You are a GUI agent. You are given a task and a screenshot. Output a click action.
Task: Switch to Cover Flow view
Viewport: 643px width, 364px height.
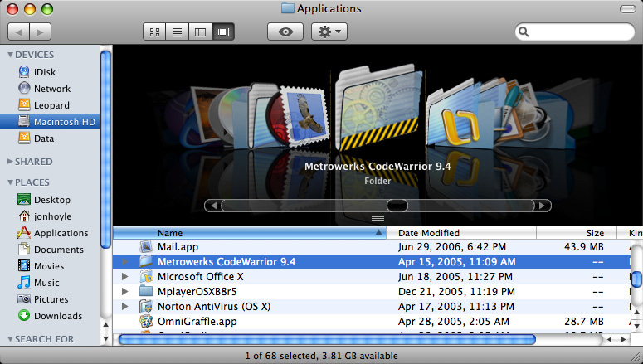point(223,32)
